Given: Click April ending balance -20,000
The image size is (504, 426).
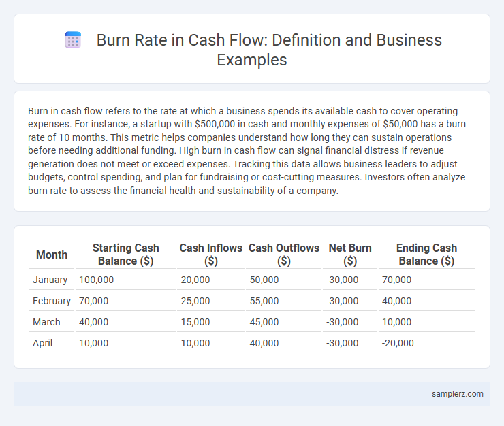Looking at the screenshot, I should pyautogui.click(x=398, y=343).
